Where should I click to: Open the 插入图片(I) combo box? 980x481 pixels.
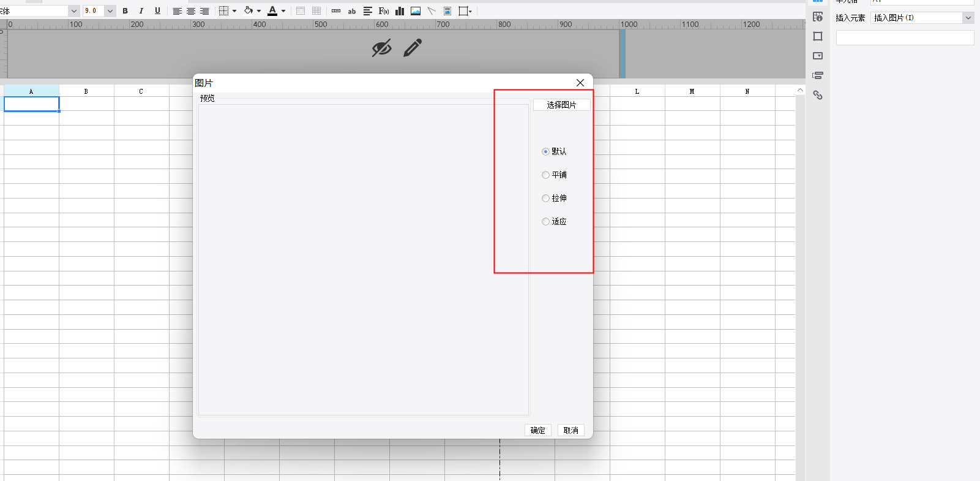(922, 18)
